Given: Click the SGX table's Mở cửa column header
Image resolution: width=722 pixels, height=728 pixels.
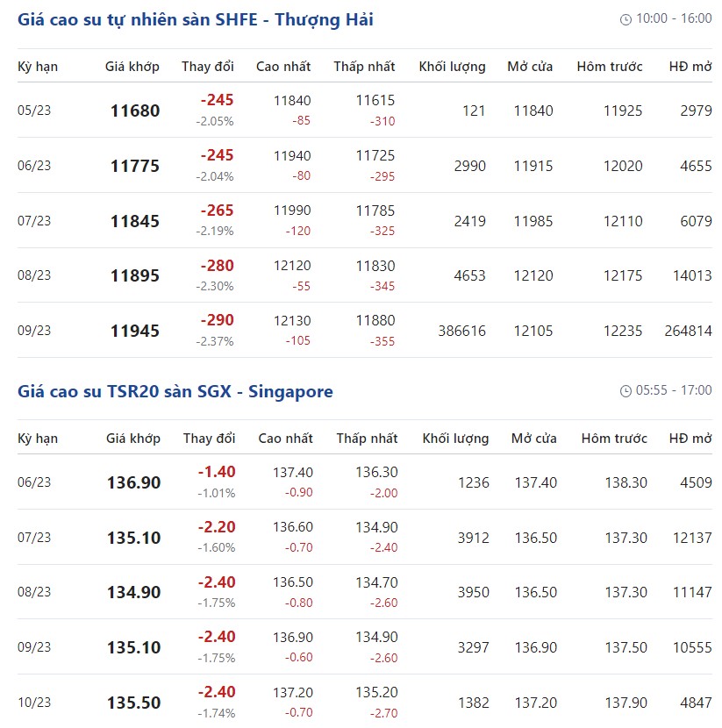Looking at the screenshot, I should coord(534,439).
